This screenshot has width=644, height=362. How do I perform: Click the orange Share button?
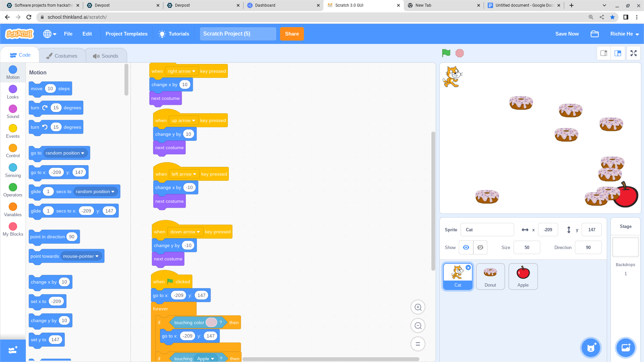pyautogui.click(x=291, y=34)
